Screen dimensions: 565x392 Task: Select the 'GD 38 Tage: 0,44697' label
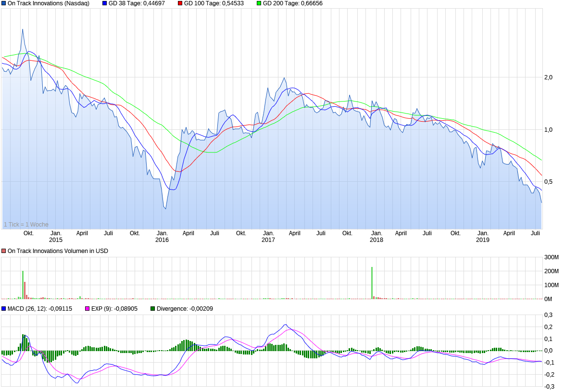[x=137, y=3]
